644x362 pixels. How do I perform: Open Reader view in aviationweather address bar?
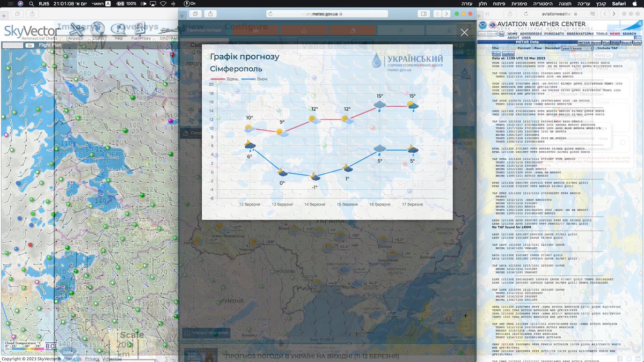point(593,14)
